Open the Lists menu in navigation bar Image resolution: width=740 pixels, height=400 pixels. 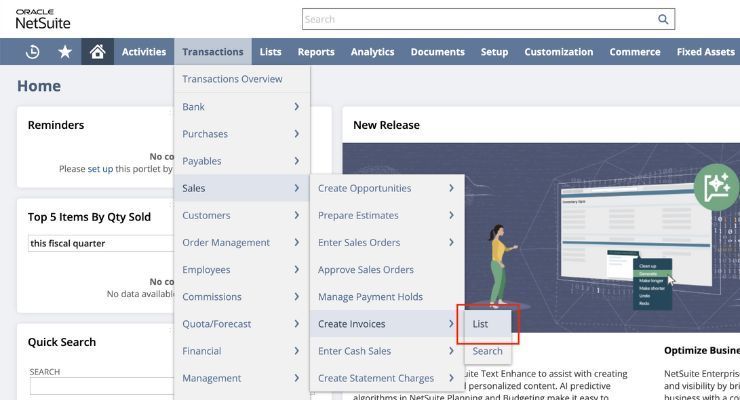270,52
